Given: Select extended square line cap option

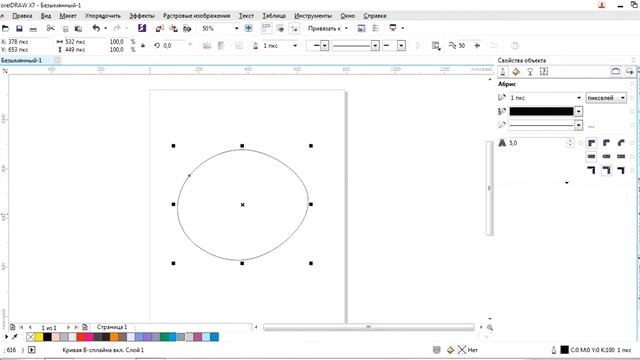Looking at the screenshot, I should click(x=621, y=156).
